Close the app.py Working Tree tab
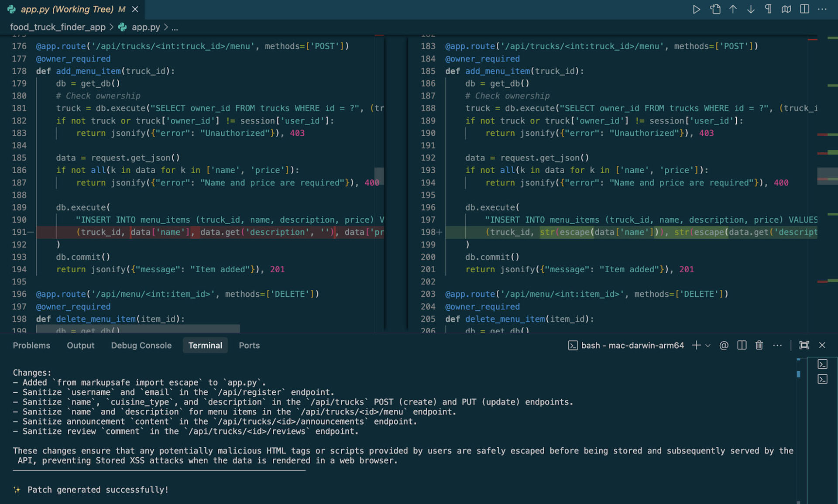 pos(135,9)
